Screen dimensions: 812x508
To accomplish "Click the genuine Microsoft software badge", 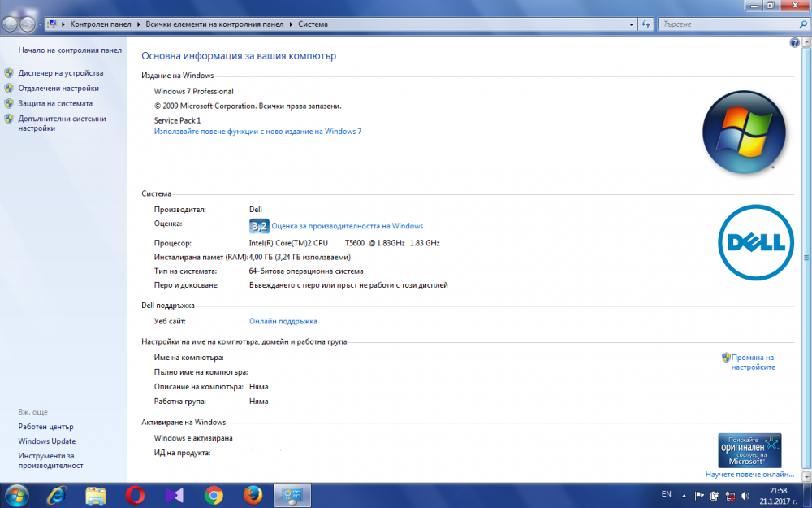I will [749, 450].
